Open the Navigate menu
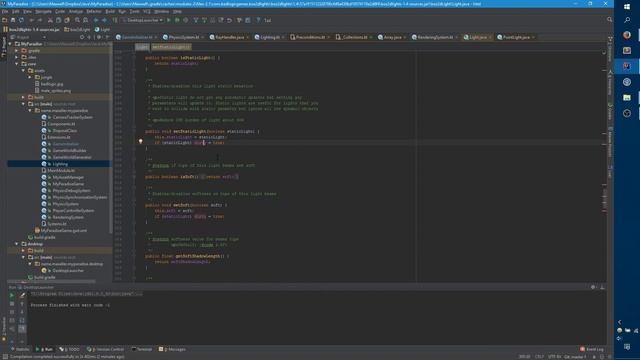This screenshot has height=360, width=640. point(43,11)
